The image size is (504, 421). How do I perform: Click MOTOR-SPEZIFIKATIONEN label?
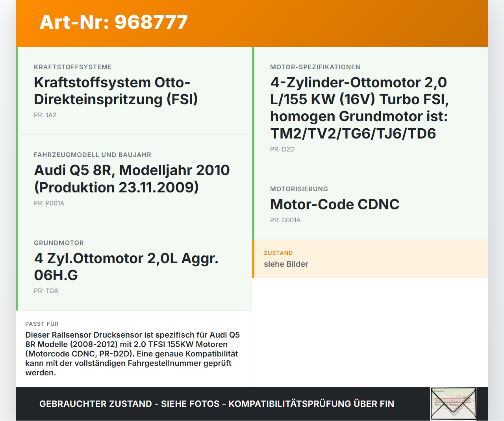pos(315,67)
